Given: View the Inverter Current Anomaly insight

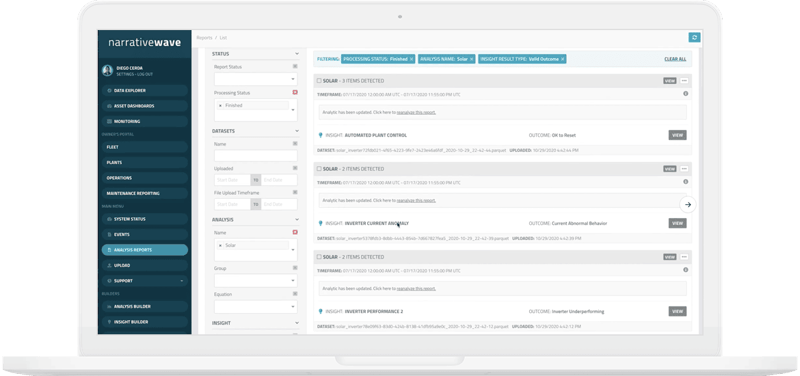Looking at the screenshot, I should [x=678, y=223].
